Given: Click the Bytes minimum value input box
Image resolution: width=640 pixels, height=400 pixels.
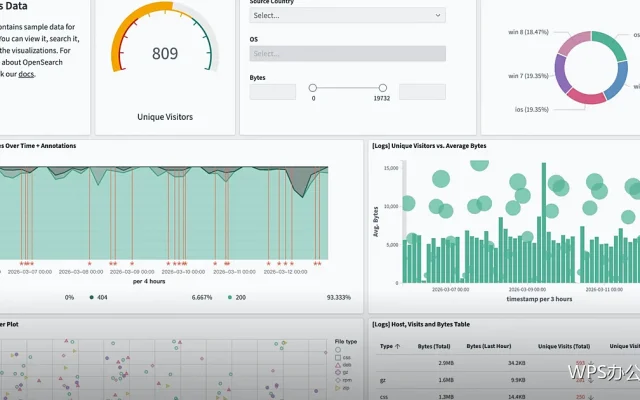Looking at the screenshot, I should 273,92.
